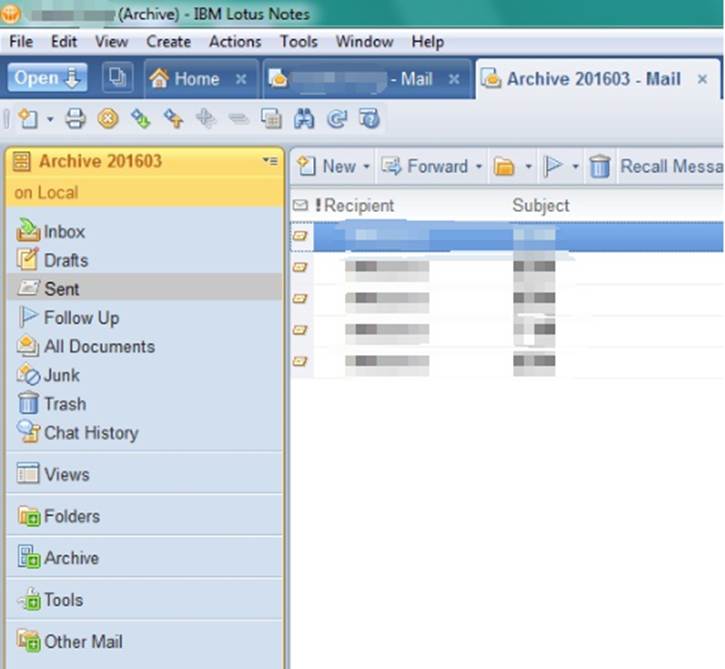Click the Print icon in the toolbar
Viewport: 725px width, 669px height.
coord(75,119)
